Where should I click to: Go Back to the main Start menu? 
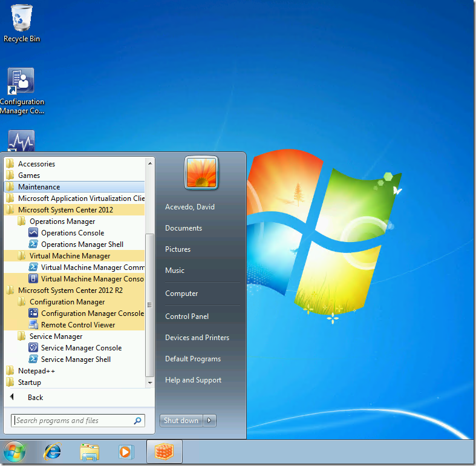point(35,398)
